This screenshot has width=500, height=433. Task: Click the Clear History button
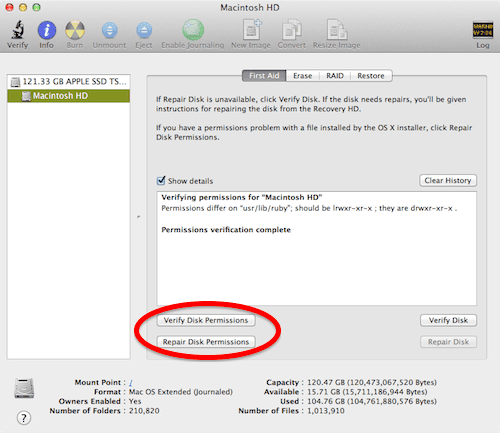448,181
